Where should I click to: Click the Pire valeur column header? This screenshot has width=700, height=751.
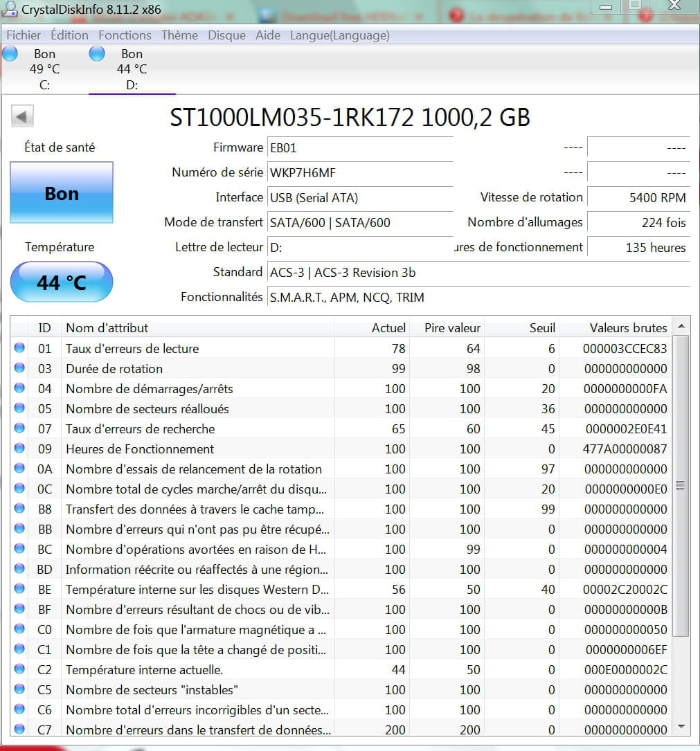pyautogui.click(x=447, y=328)
